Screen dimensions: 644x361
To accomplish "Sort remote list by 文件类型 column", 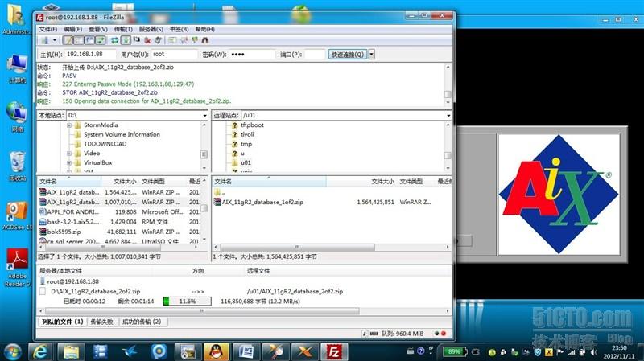I will click(x=411, y=182).
